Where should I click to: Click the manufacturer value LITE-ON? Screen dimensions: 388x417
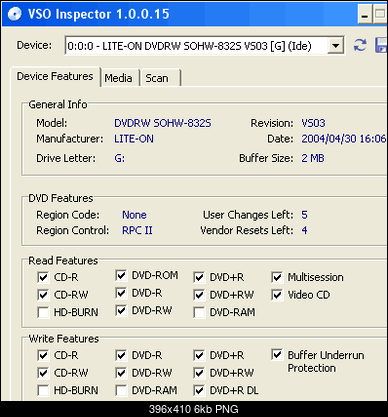coord(134,139)
